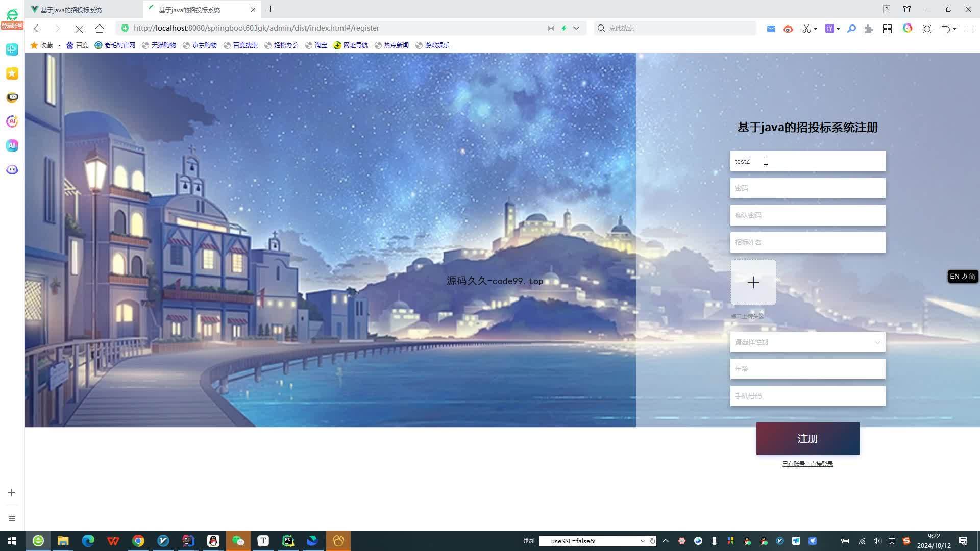Image resolution: width=980 pixels, height=551 pixels.
Task: Open the 收藏 favorites bookmark
Action: (x=42, y=45)
